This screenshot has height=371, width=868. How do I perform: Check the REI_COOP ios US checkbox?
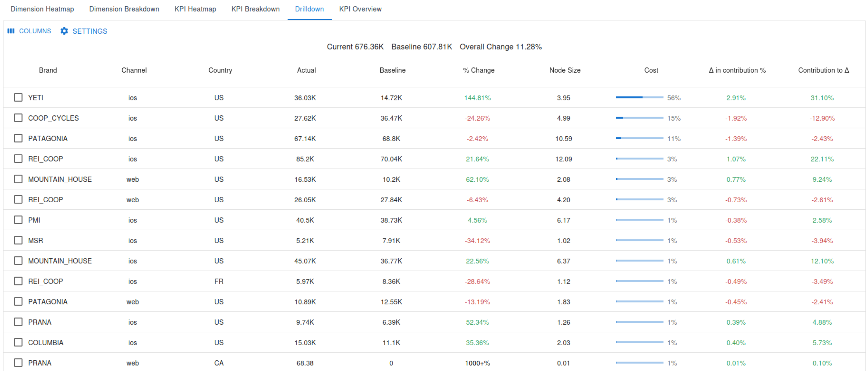(x=18, y=159)
